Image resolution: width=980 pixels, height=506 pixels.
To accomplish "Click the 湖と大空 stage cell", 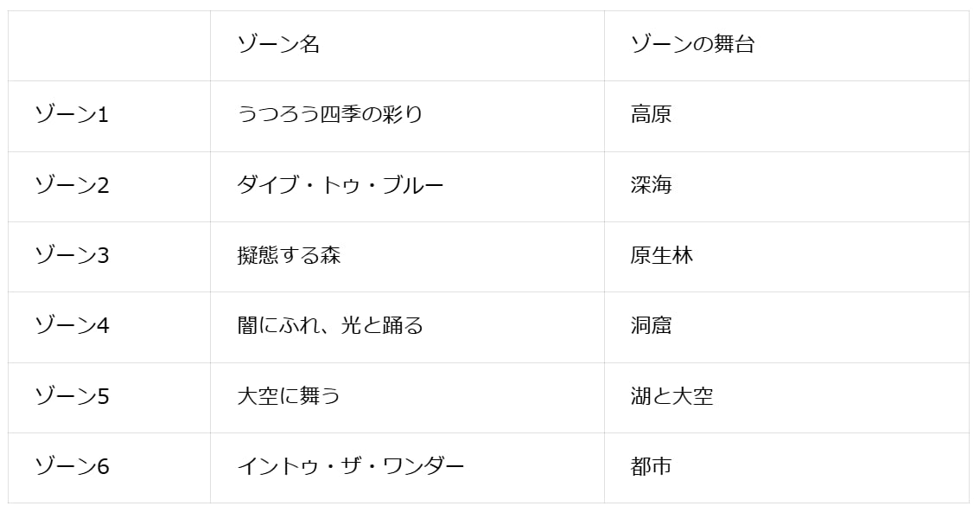I will [671, 397].
